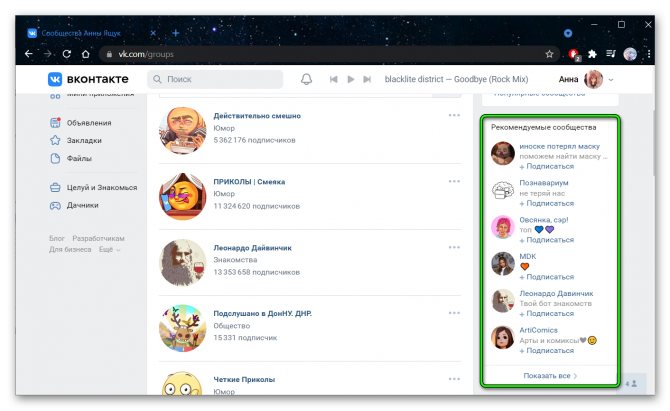Subscribe to MDK
This screenshot has height=411, width=670.
tap(547, 277)
